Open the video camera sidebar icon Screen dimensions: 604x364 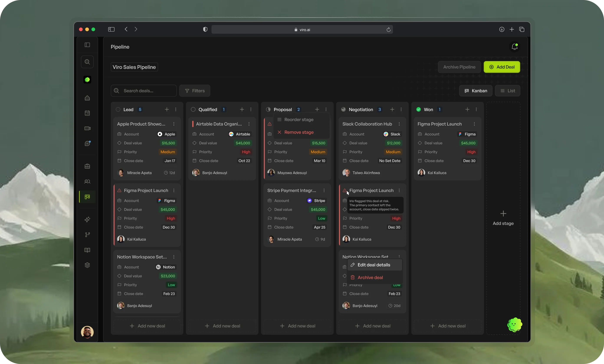pyautogui.click(x=87, y=128)
